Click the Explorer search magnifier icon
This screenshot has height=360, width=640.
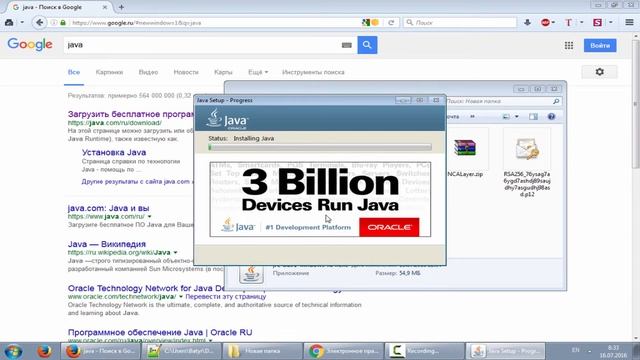click(556, 101)
